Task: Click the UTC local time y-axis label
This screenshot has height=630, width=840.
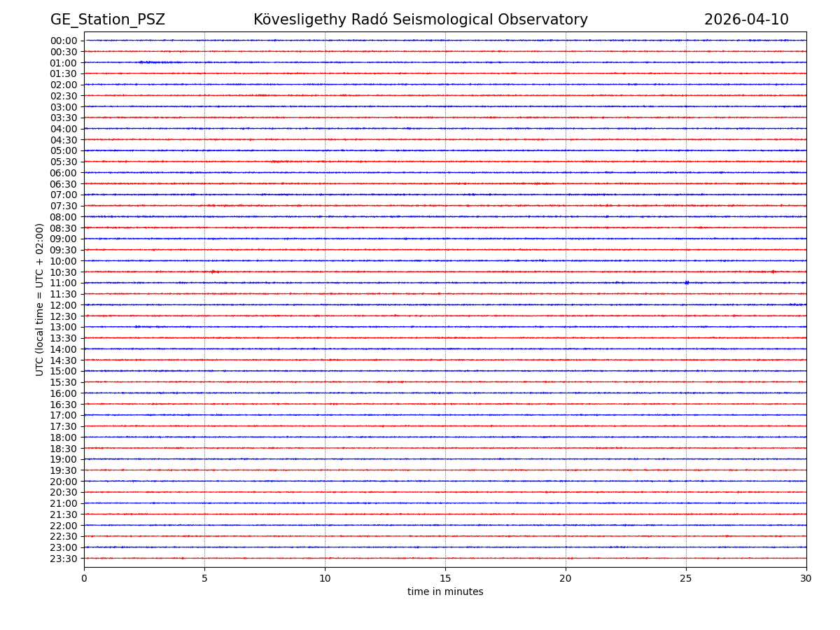Action: tap(40, 299)
